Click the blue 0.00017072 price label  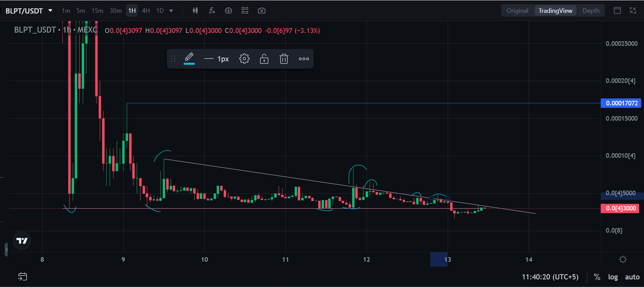[620, 103]
